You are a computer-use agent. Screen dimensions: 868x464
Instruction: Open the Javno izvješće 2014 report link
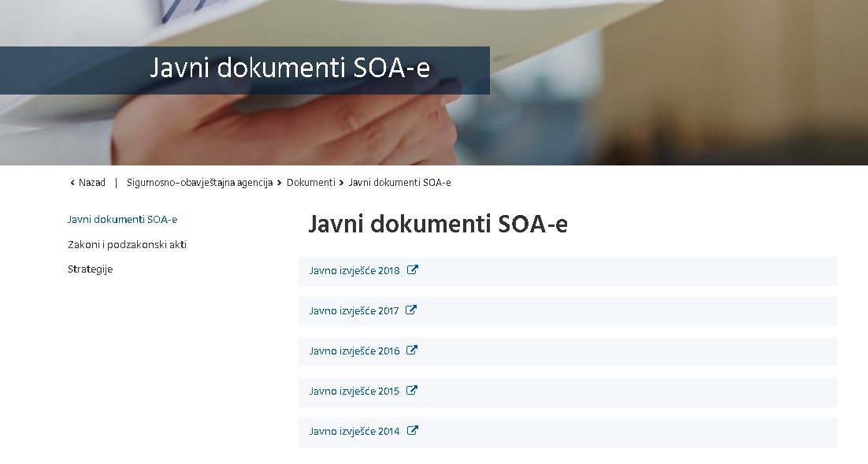tap(354, 432)
